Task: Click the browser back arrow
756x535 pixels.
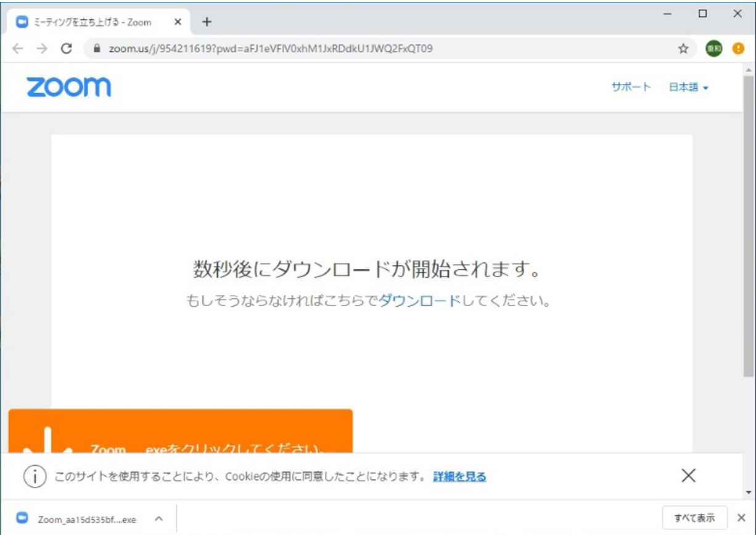Action: (x=17, y=49)
